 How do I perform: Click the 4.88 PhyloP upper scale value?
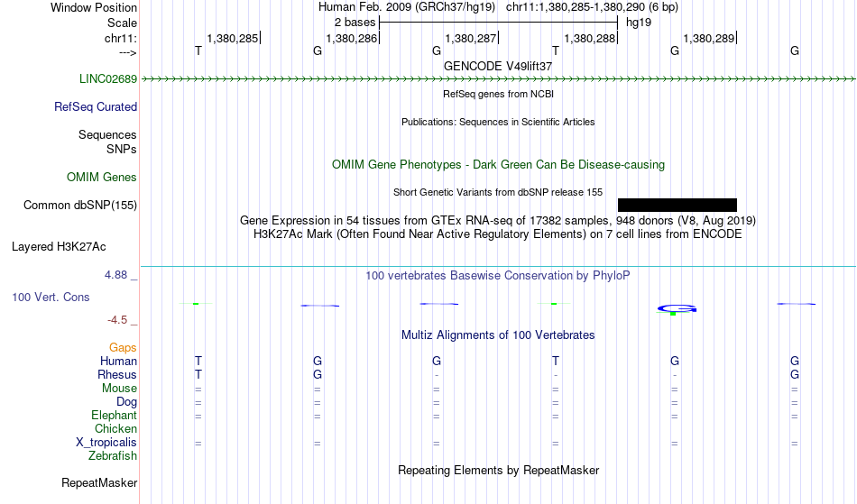[115, 275]
